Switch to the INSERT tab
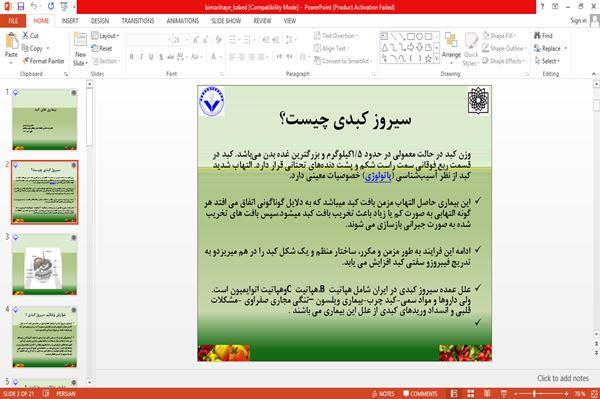Viewport: 600px width, 399px height. pos(70,21)
